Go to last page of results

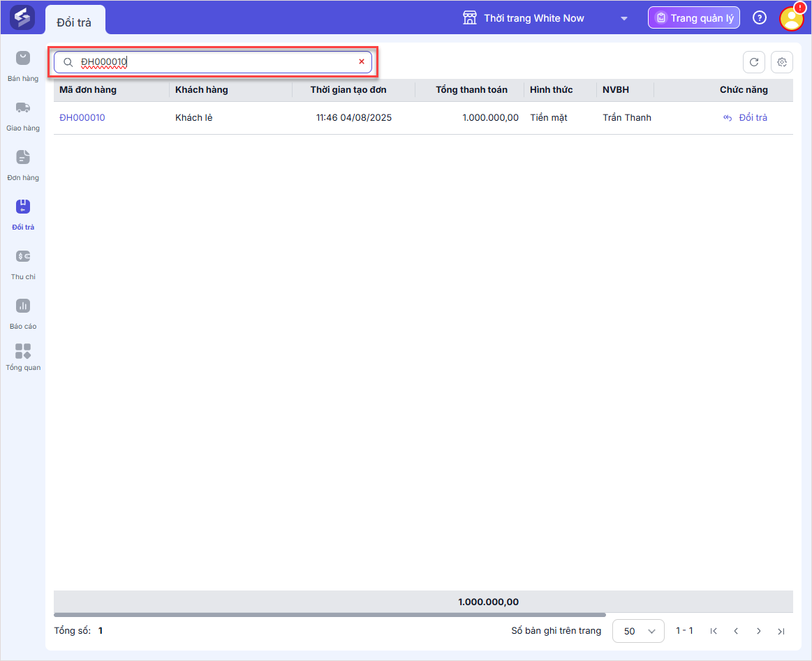[781, 631]
